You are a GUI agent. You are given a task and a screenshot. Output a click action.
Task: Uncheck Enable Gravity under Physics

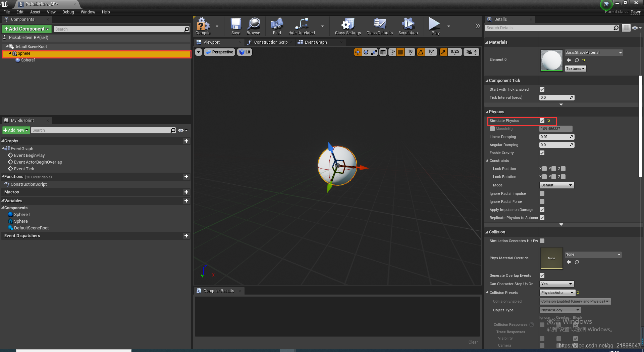pos(542,153)
